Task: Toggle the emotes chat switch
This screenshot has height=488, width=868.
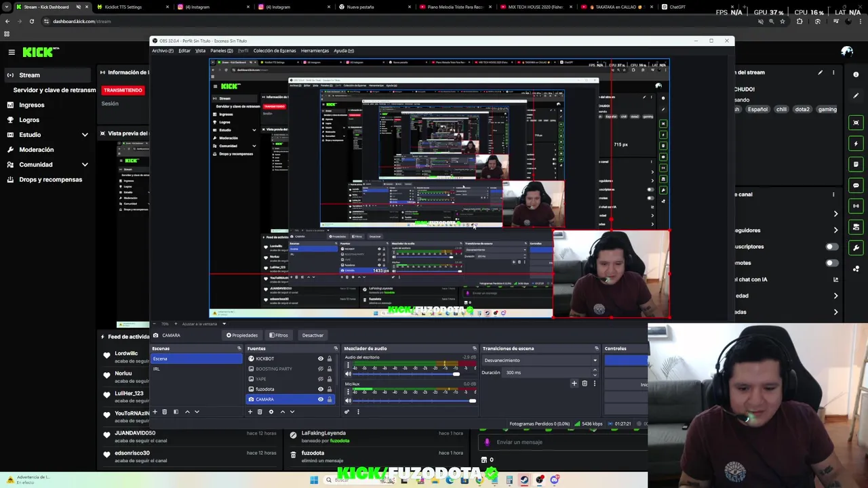Action: [x=831, y=263]
